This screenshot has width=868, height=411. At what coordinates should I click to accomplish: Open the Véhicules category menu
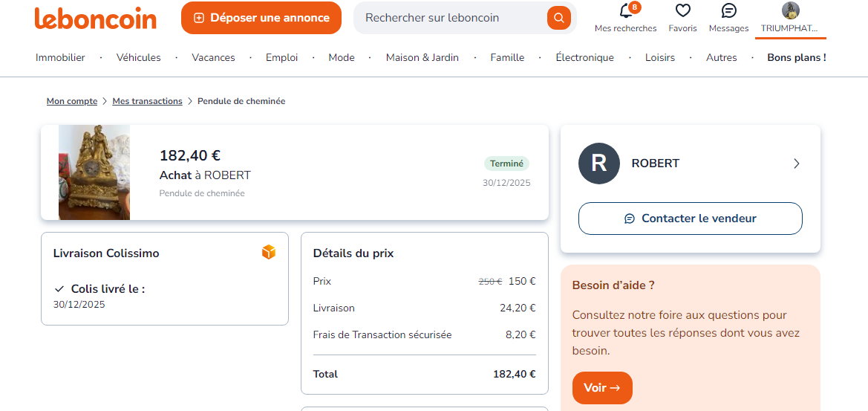[x=138, y=57]
